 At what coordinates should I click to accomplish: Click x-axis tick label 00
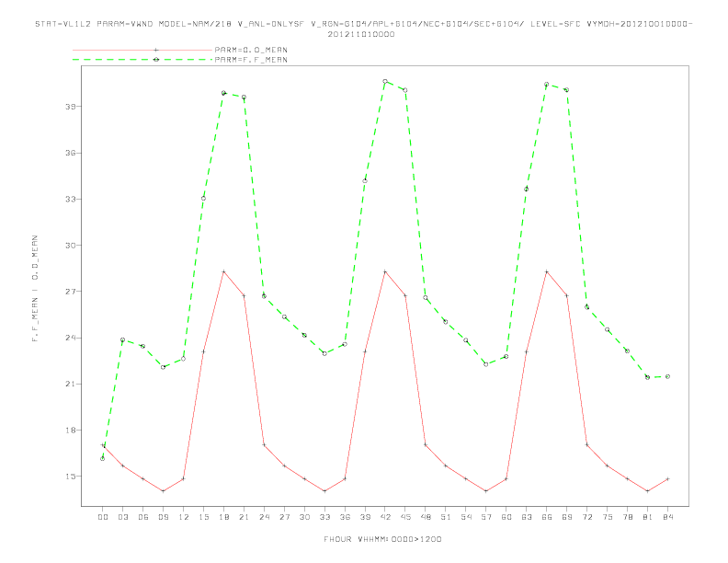pos(103,517)
